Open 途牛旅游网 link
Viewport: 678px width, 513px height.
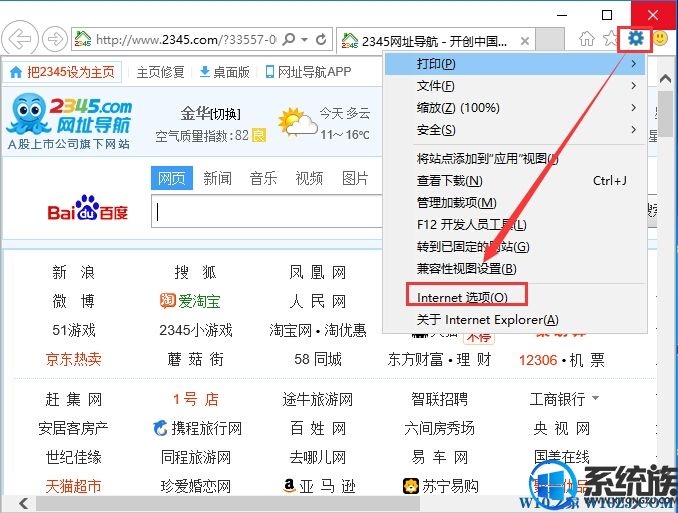point(317,399)
